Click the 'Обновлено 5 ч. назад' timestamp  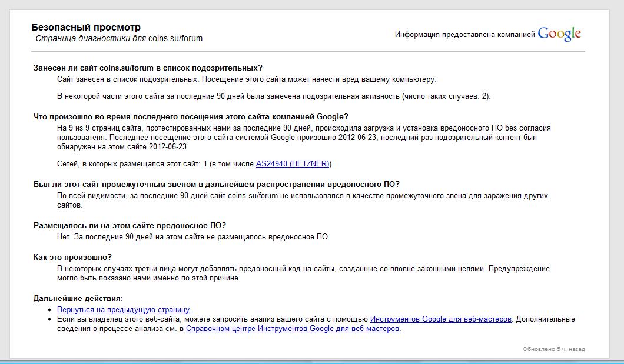pyautogui.click(x=553, y=349)
